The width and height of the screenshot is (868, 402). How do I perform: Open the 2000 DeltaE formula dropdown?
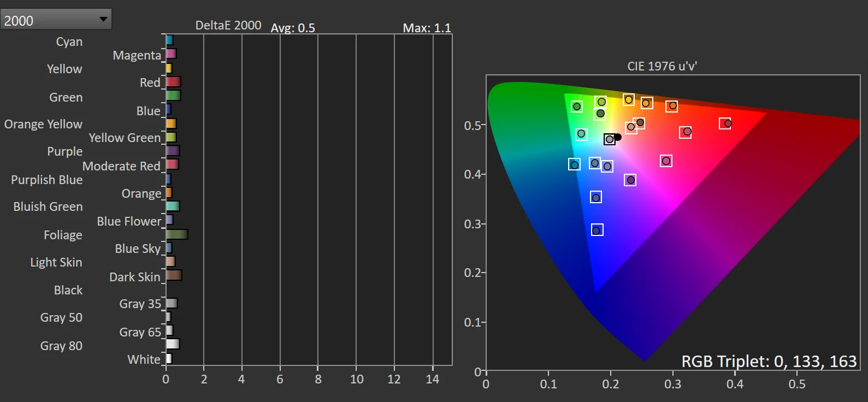pos(55,20)
